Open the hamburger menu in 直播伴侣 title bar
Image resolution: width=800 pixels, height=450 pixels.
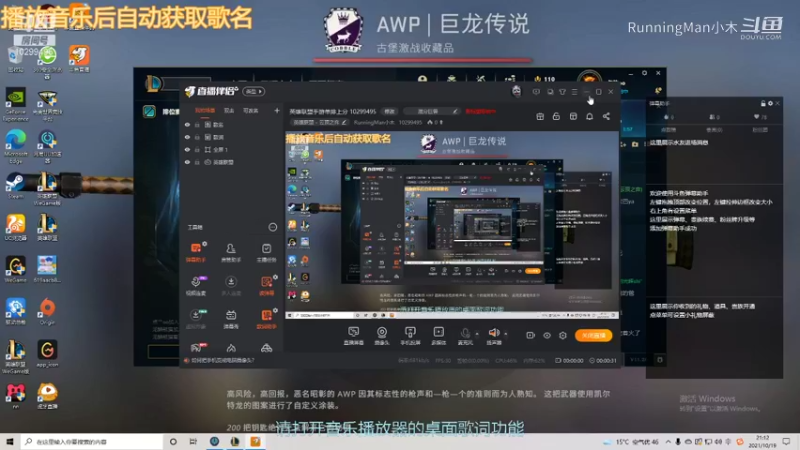[x=574, y=92]
